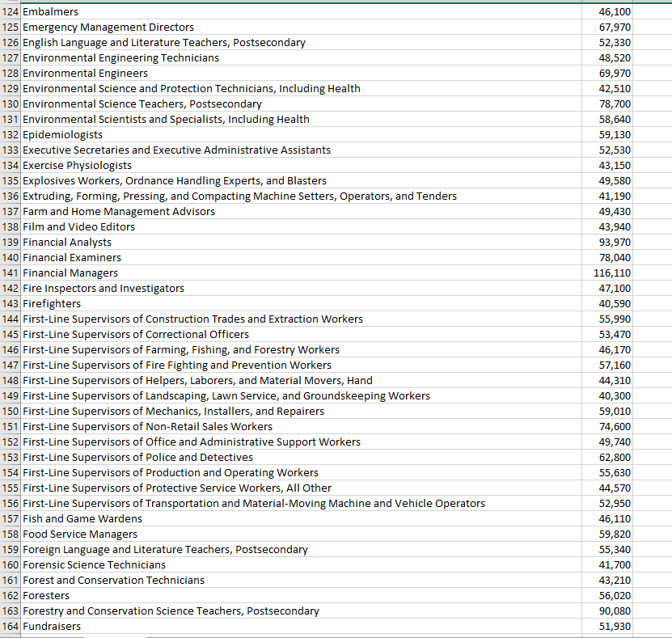Click row number 124 to select Embalmers row
This screenshot has height=638, width=672.
[x=9, y=11]
